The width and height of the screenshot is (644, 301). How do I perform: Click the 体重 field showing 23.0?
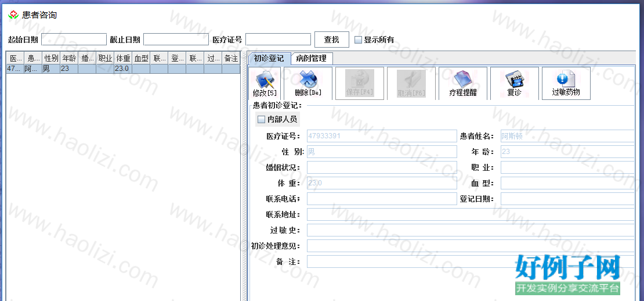coord(382,183)
